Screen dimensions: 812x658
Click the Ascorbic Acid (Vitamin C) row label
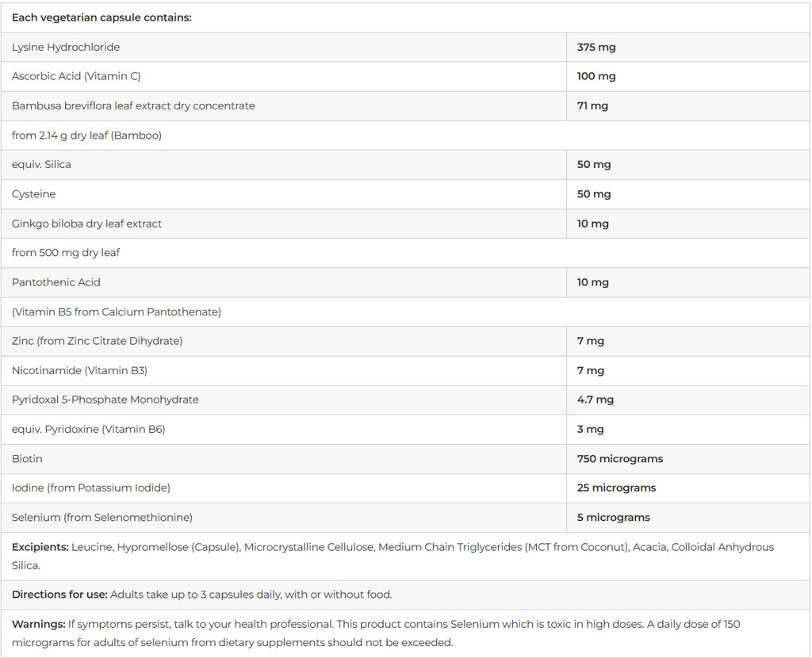pos(76,76)
